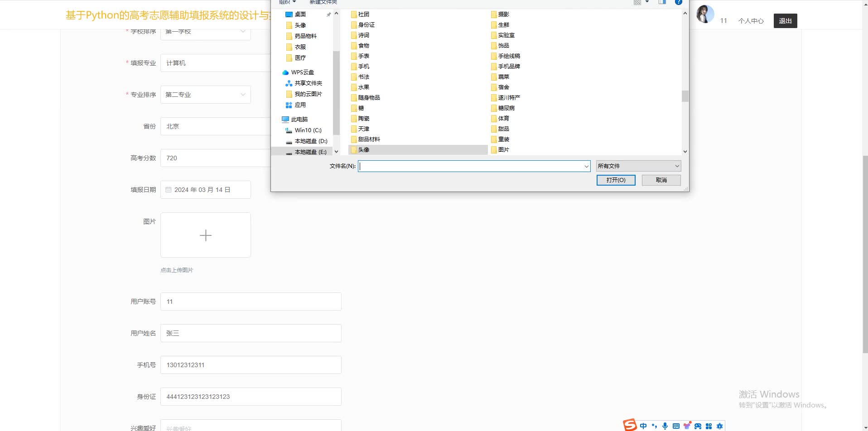
Task: Click browser page vertical scrollbar thumb
Action: pos(865,254)
